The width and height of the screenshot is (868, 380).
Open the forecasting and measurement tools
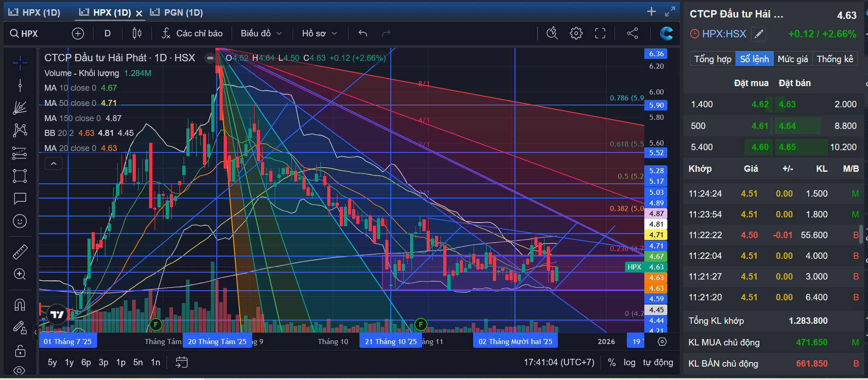coord(19,153)
